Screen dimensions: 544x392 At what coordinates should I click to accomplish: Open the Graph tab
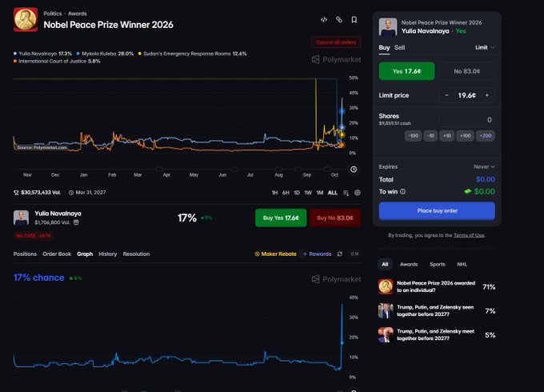pos(85,254)
